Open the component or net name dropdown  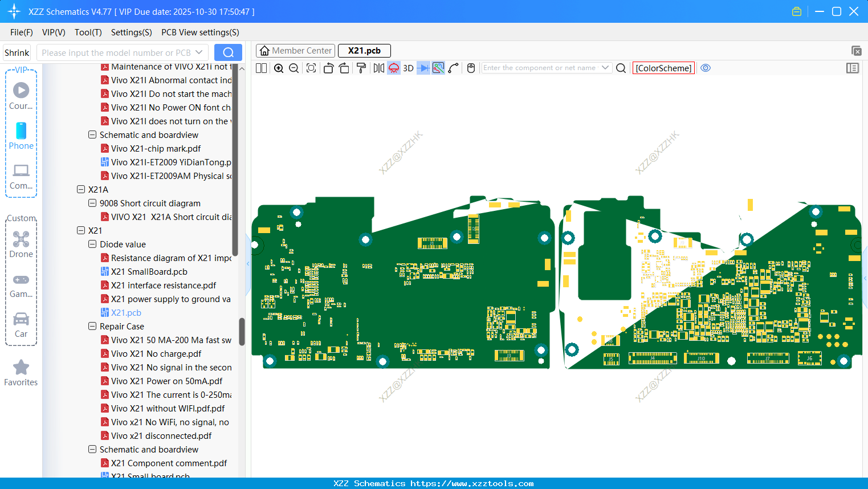(x=605, y=68)
